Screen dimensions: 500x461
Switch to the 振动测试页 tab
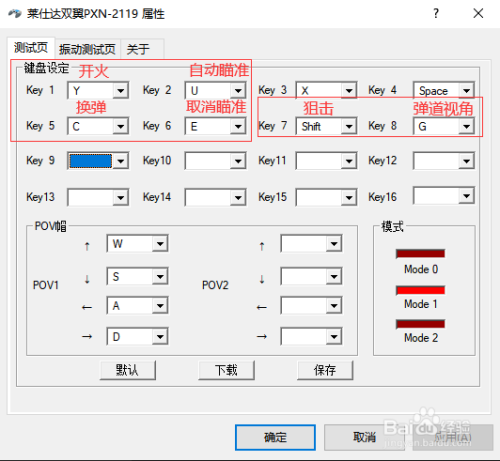coord(87,49)
